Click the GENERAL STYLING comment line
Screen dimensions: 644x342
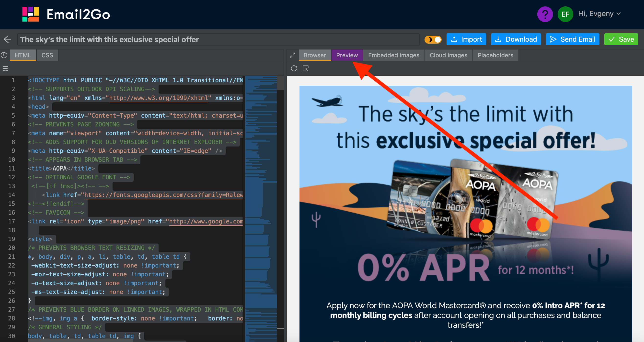point(65,327)
